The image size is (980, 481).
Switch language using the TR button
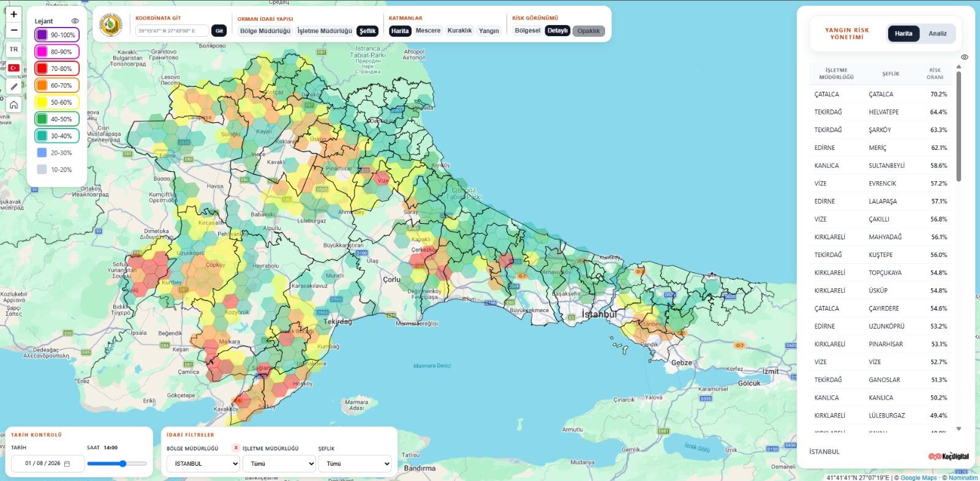tap(13, 50)
